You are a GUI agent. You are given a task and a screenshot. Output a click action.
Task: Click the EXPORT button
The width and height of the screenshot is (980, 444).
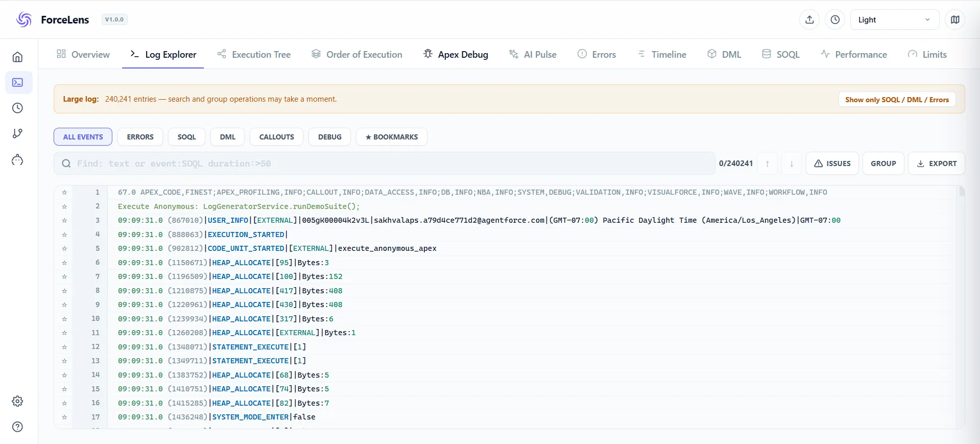[x=937, y=163]
